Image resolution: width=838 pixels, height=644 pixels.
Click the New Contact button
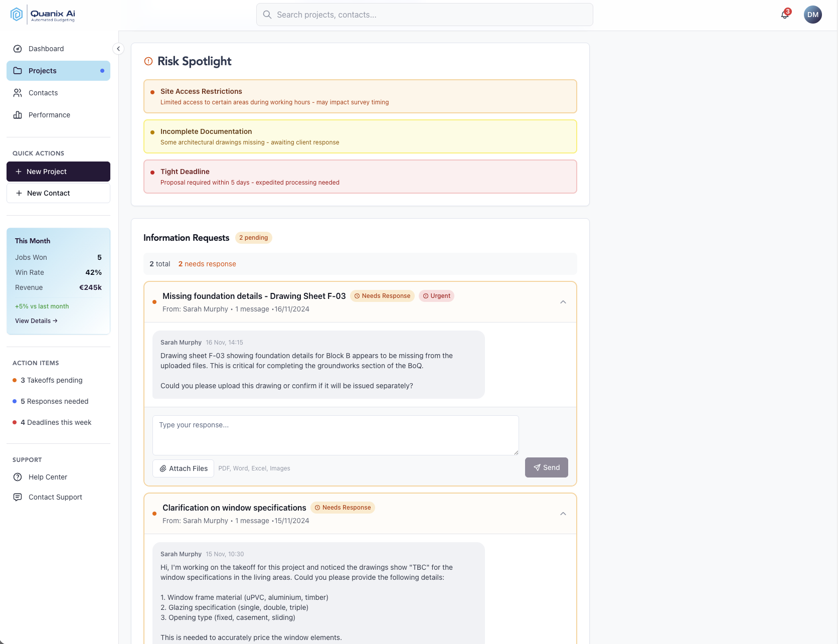click(x=58, y=193)
